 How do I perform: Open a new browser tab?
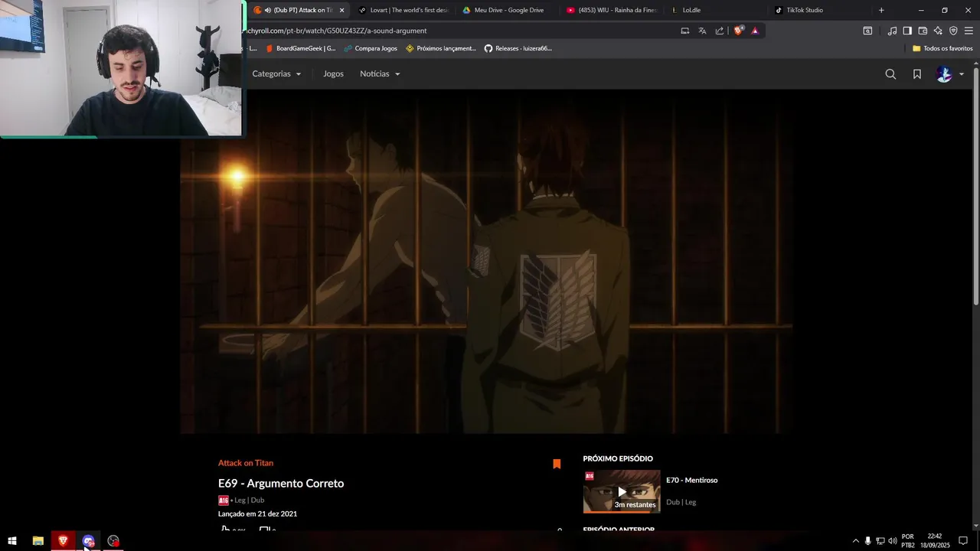coord(881,10)
